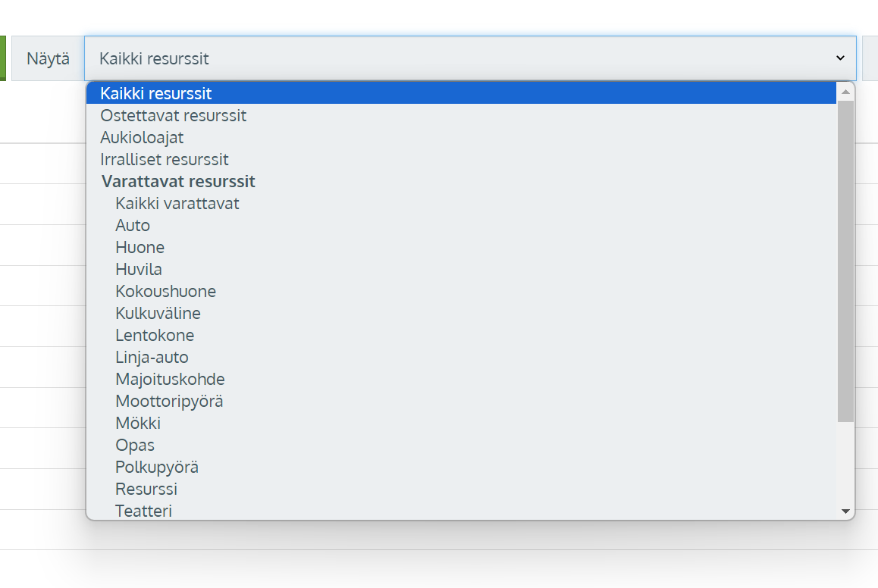Viewport: 878px width, 588px height.
Task: Choose Majoituskohde resource type
Action: [462, 380]
